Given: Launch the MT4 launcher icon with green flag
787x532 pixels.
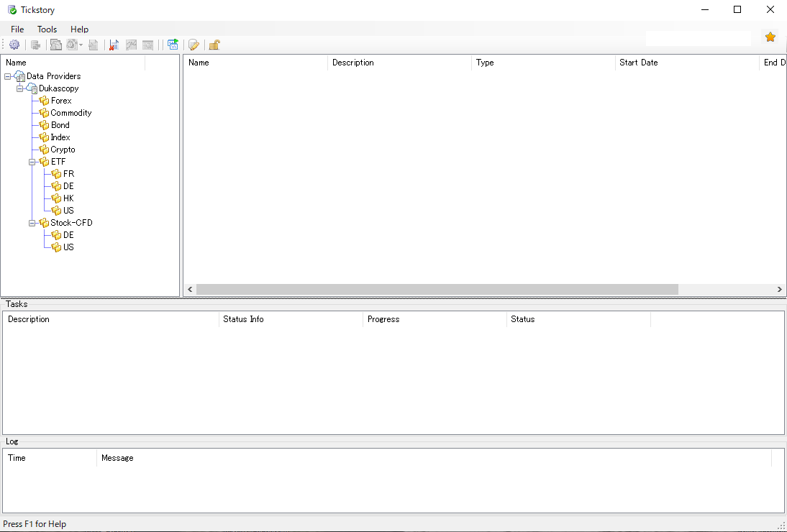Looking at the screenshot, I should pyautogui.click(x=173, y=45).
